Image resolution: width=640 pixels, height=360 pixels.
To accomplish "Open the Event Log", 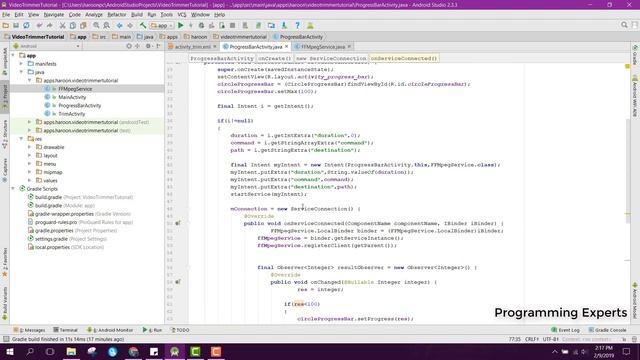I will tap(565, 330).
